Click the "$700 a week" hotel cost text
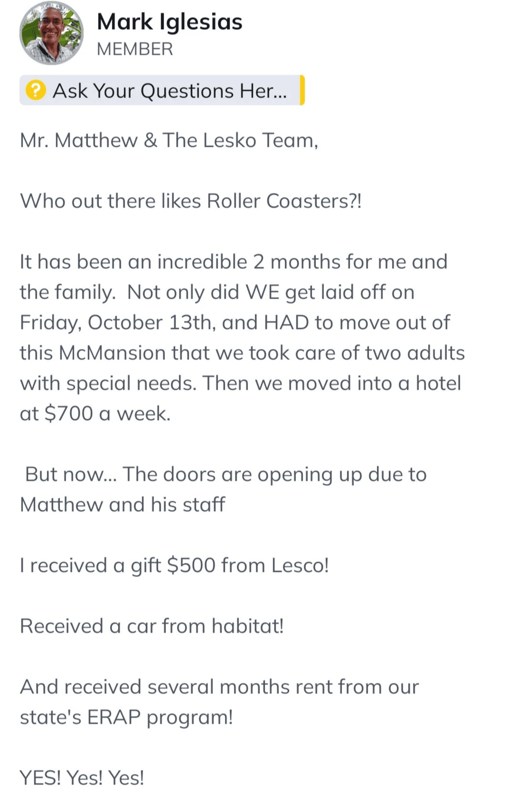This screenshot has width=505, height=812. (x=108, y=414)
